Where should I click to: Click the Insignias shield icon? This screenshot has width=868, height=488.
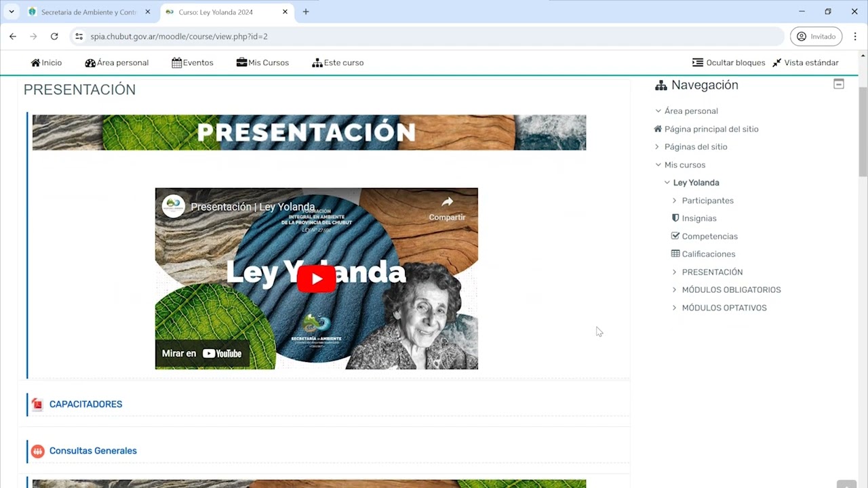pos(675,218)
